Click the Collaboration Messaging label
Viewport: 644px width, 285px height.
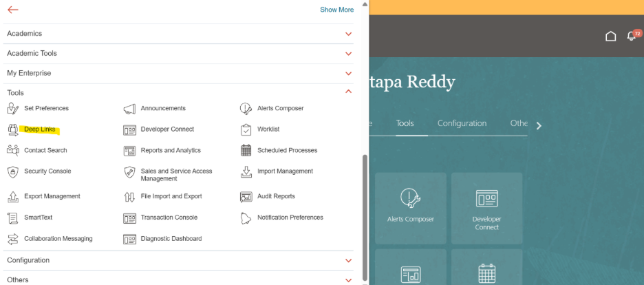coord(58,239)
